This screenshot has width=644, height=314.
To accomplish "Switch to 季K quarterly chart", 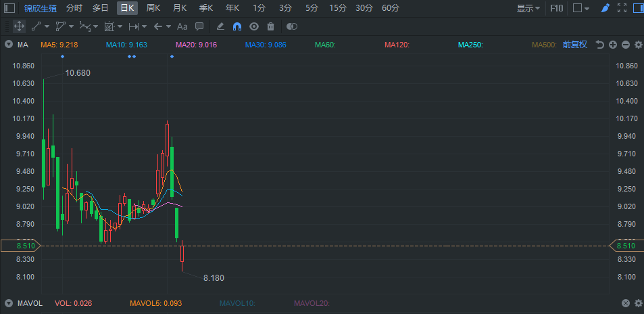I will [206, 8].
